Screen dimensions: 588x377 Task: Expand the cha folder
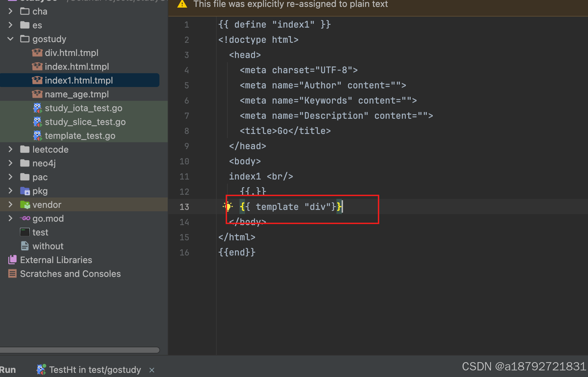pos(10,11)
